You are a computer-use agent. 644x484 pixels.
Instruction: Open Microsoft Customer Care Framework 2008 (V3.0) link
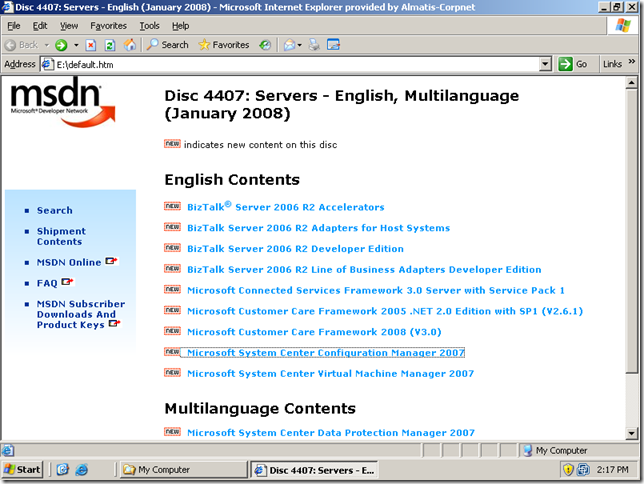314,332
